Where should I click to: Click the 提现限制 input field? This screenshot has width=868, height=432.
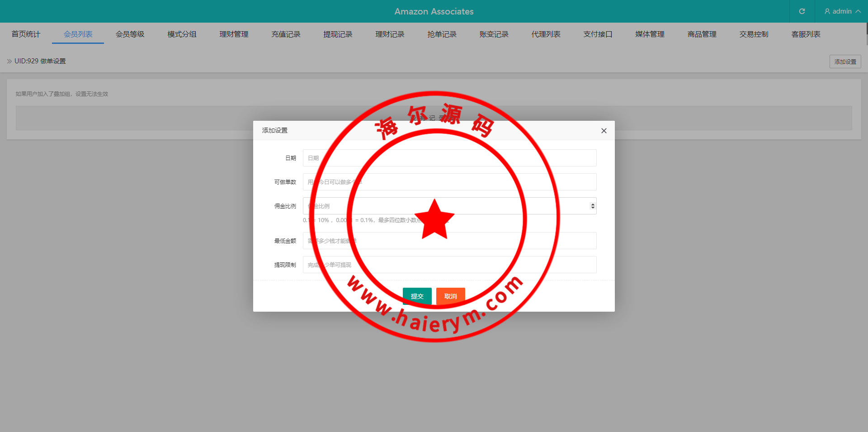449,265
